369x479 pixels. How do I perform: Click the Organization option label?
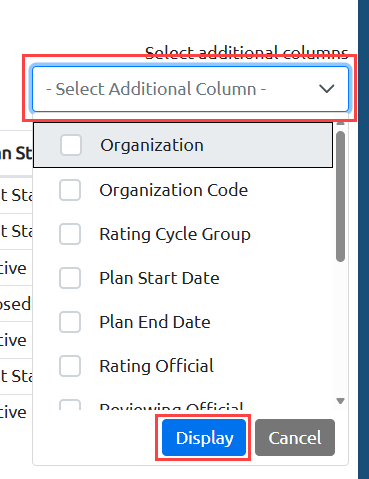(152, 145)
